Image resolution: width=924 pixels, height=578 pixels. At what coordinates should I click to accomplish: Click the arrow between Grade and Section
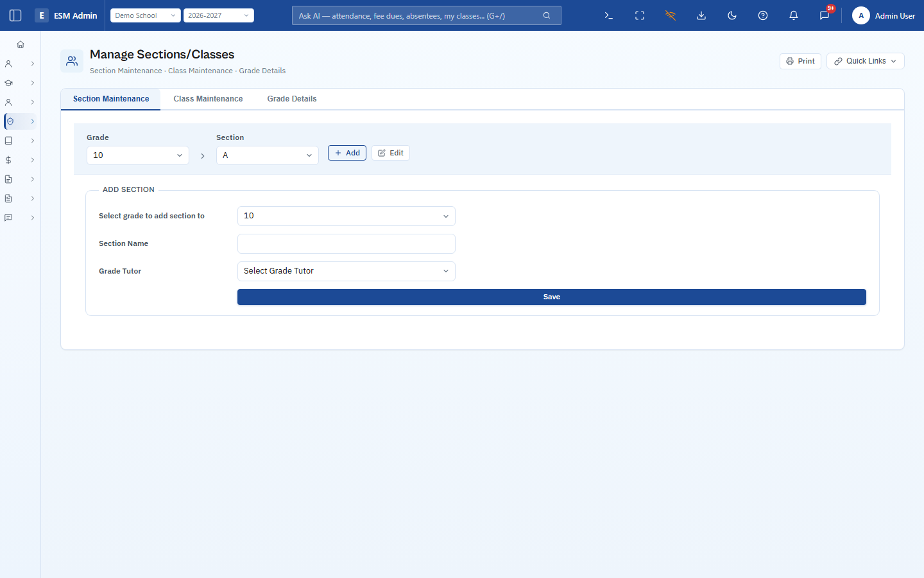(203, 156)
